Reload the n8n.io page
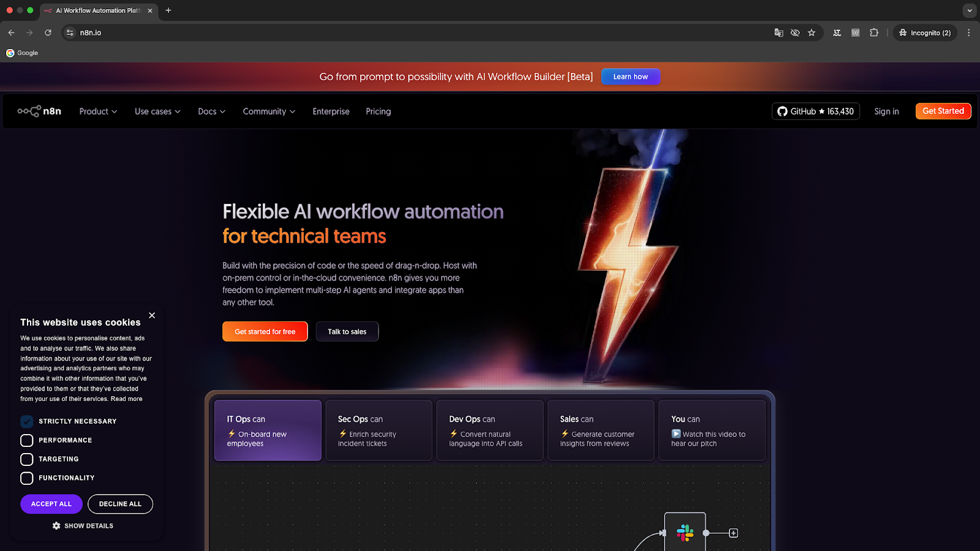The width and height of the screenshot is (980, 551). [48, 32]
